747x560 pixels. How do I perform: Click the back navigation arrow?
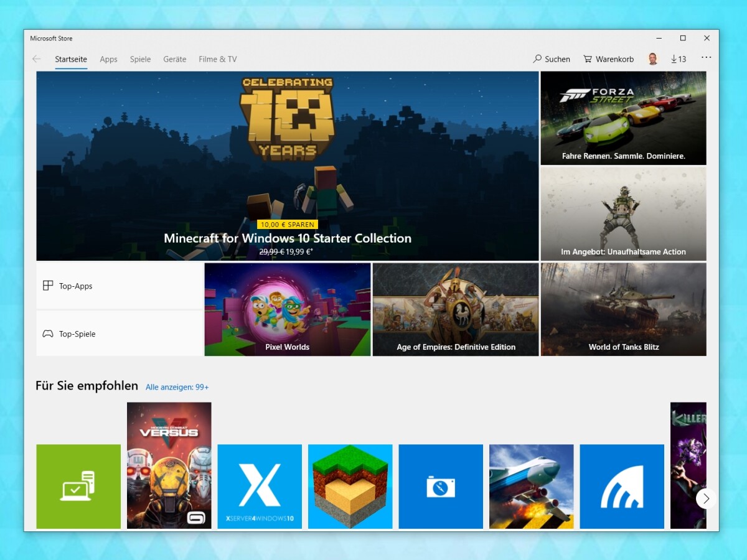pos(36,58)
